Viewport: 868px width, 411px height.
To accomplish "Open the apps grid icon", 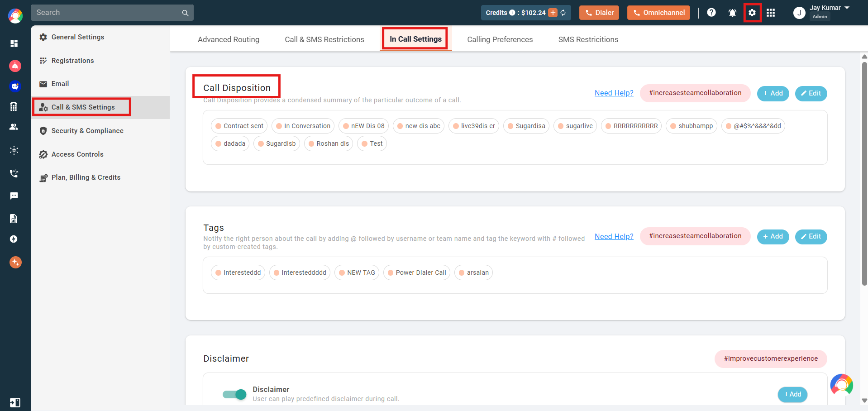I will [771, 13].
